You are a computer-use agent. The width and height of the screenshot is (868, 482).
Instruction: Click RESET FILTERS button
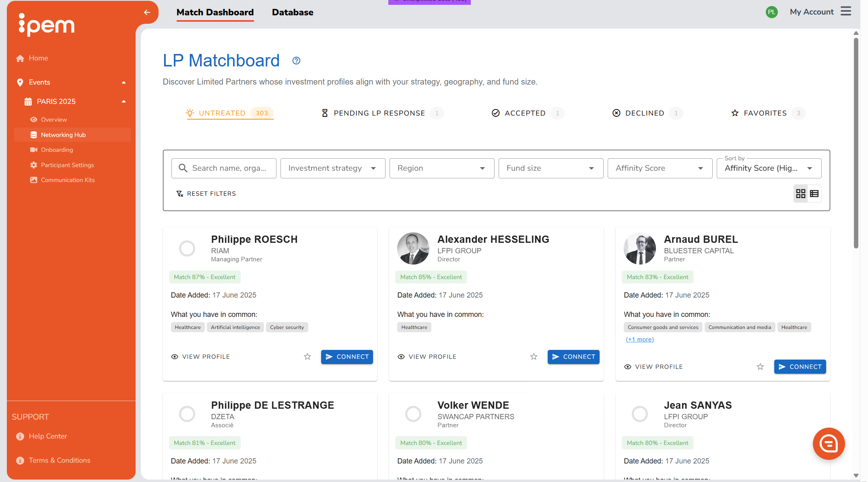point(206,194)
